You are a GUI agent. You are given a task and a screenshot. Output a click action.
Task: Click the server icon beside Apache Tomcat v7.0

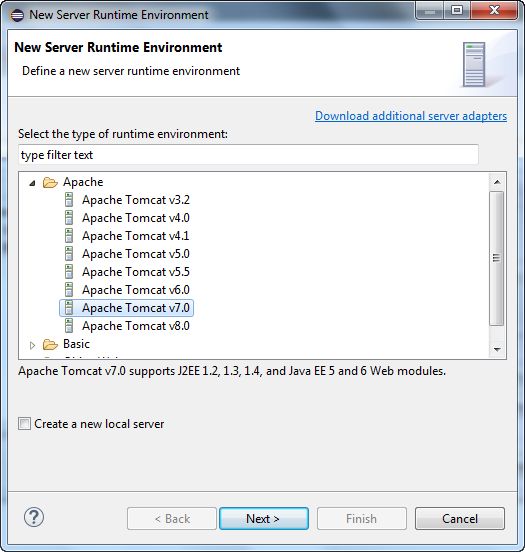point(69,308)
